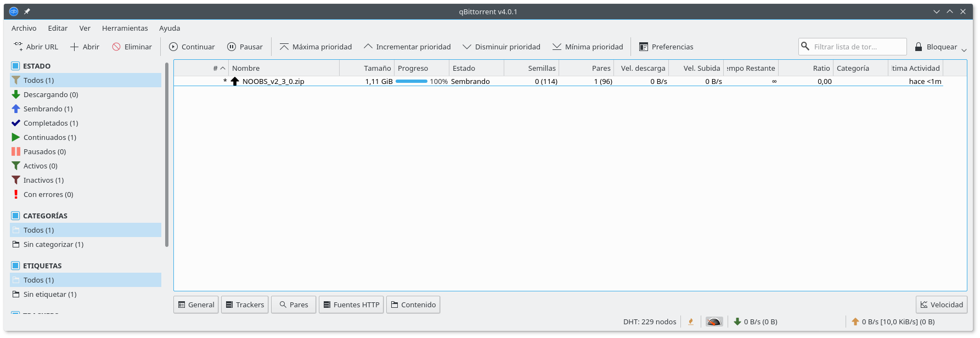
Task: Click the pin window icon in title bar
Action: click(27, 12)
